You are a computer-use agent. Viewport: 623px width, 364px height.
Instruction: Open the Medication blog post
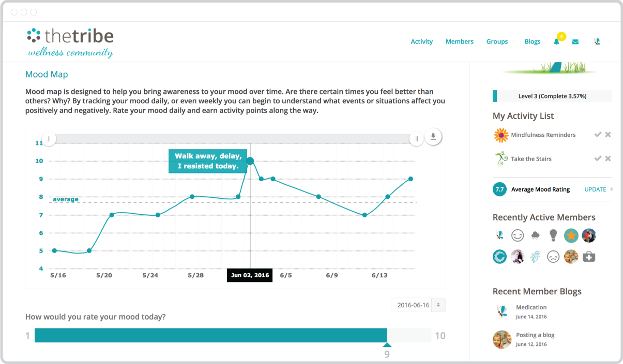pyautogui.click(x=531, y=307)
